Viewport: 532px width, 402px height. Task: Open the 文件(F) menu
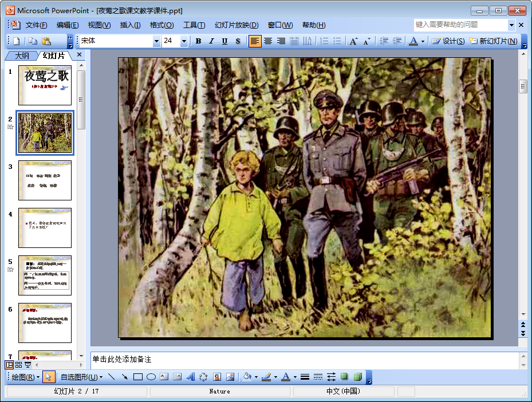tap(36, 25)
